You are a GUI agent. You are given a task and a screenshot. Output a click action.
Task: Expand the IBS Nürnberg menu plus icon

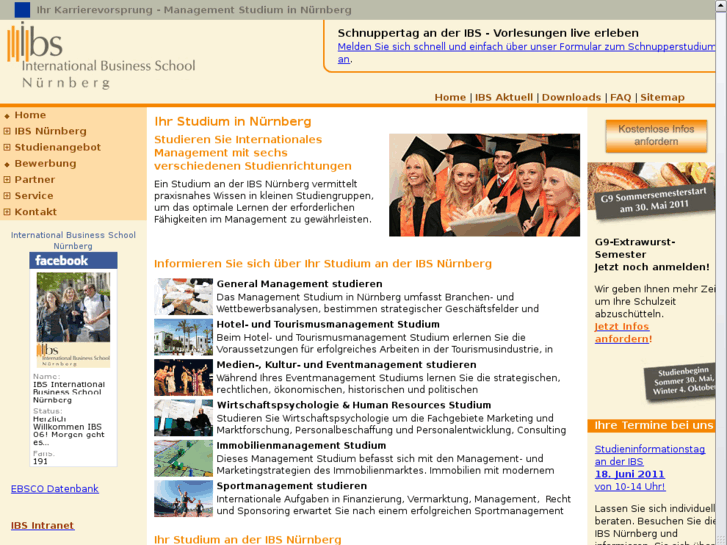point(7,131)
